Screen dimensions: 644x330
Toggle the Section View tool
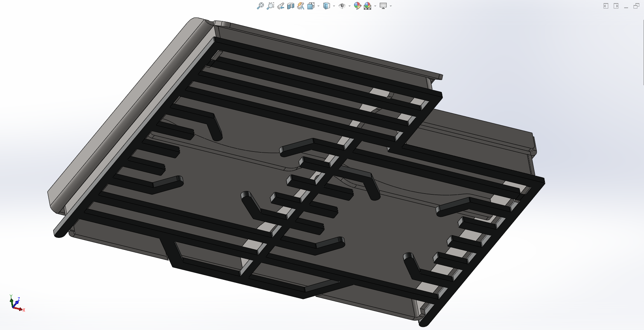click(x=291, y=6)
